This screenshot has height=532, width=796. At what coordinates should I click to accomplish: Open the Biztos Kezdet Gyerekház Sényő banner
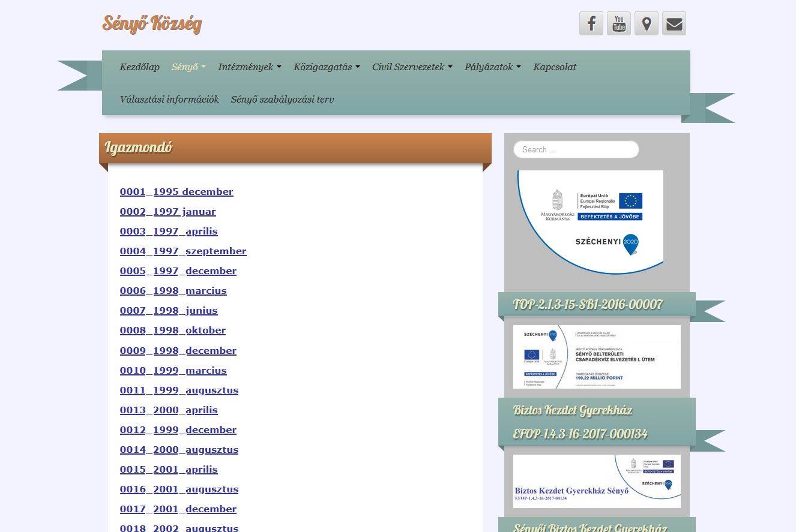tap(597, 481)
